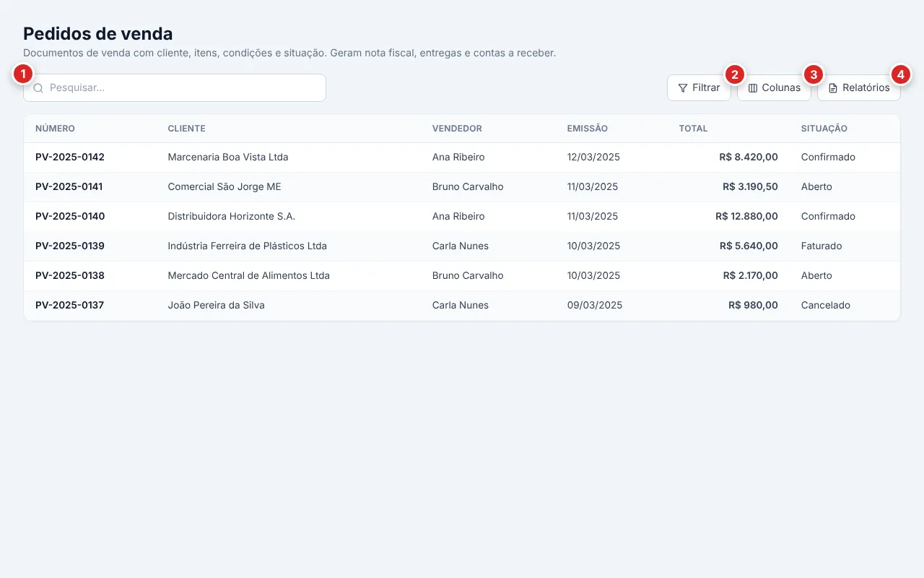
Task: Open the Relatórios menu
Action: pyautogui.click(x=859, y=87)
